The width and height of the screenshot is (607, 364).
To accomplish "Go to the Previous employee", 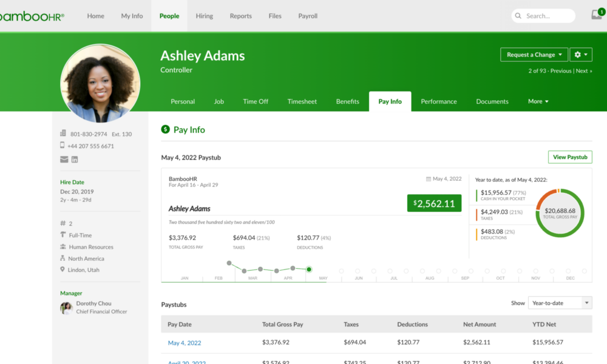I will pos(560,71).
